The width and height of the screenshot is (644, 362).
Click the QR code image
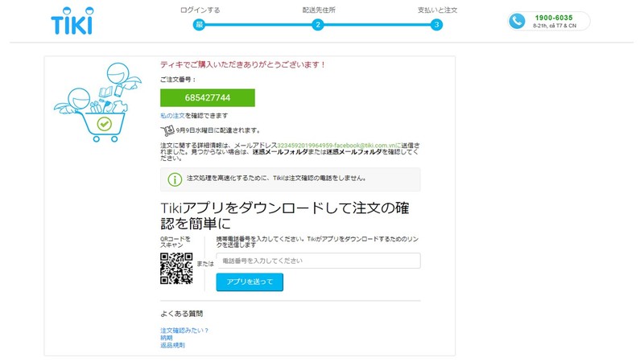pos(176,269)
